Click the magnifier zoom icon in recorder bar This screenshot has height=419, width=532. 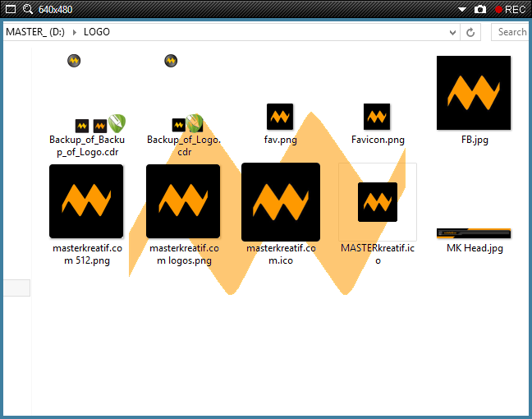[28, 9]
